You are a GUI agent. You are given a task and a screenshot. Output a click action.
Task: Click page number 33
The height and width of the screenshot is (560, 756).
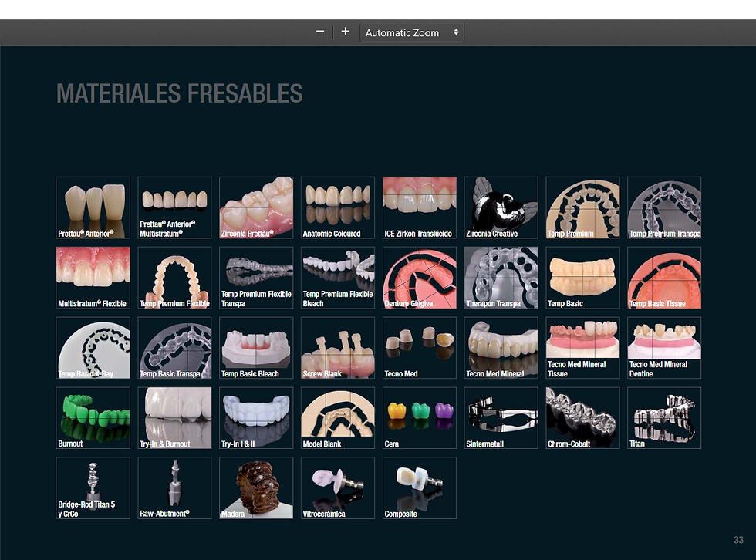pyautogui.click(x=738, y=540)
